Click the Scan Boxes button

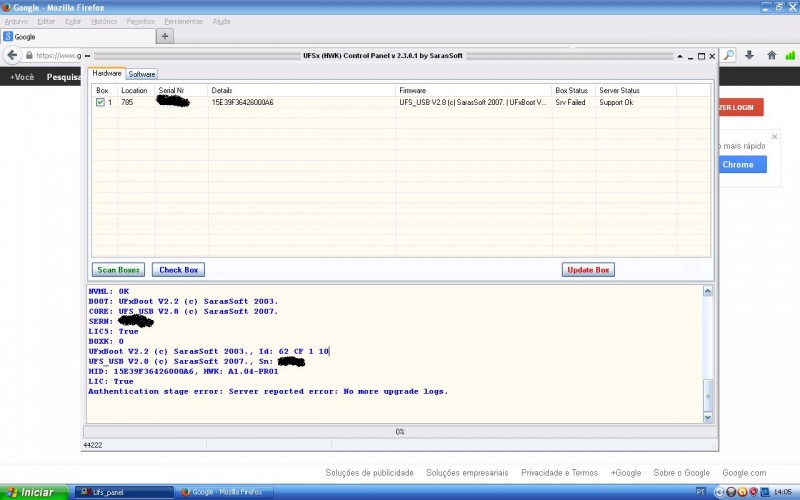[x=118, y=270]
